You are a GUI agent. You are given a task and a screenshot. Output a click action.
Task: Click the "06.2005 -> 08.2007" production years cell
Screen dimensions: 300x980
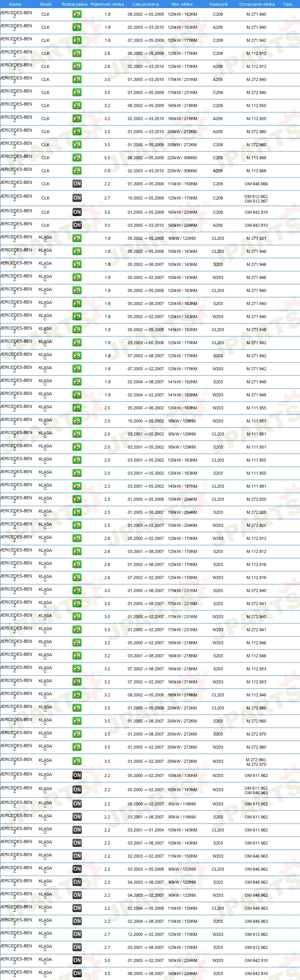pos(146,973)
